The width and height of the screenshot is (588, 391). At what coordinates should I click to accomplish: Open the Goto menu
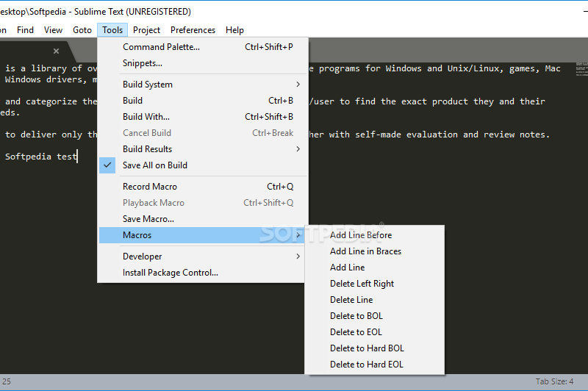[82, 30]
